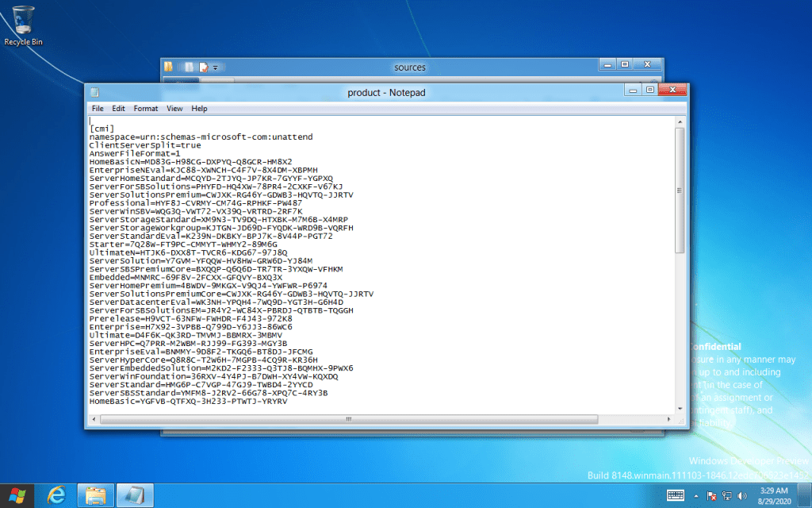Open Action Center flag icon
812x508 pixels.
coord(711,496)
